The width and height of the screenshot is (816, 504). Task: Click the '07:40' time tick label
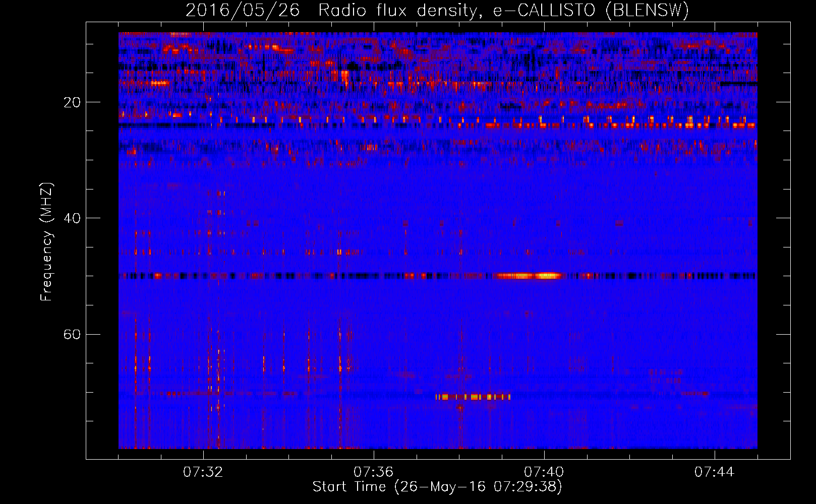coord(544,472)
